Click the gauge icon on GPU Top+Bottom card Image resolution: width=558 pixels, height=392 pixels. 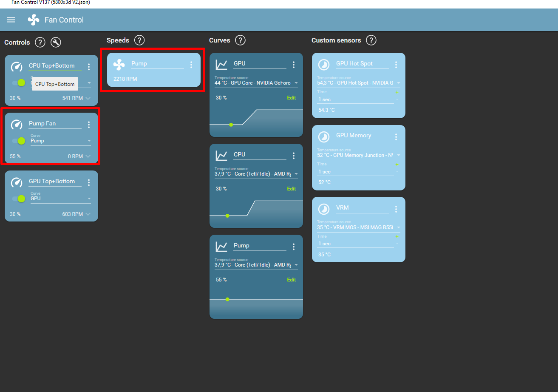click(17, 182)
